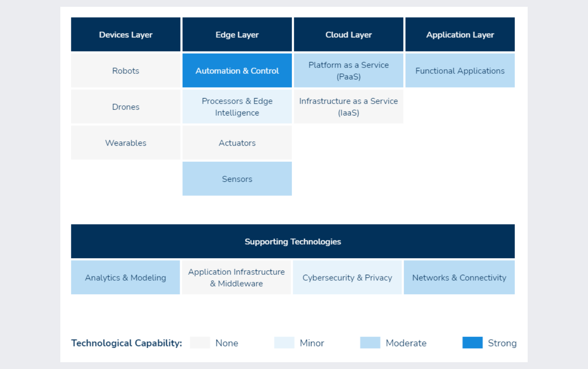The width and height of the screenshot is (588, 369).
Task: Open Platform as a Service (PaaS)
Action: point(348,71)
